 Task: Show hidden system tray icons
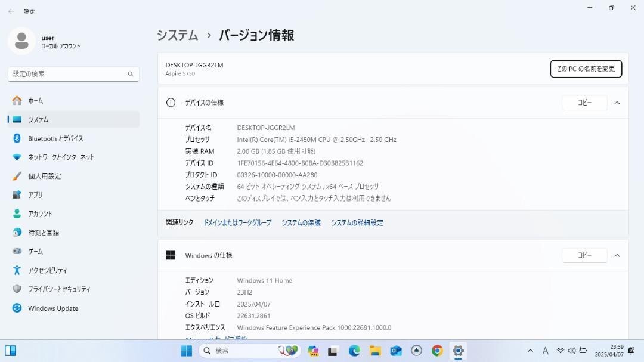pos(530,351)
